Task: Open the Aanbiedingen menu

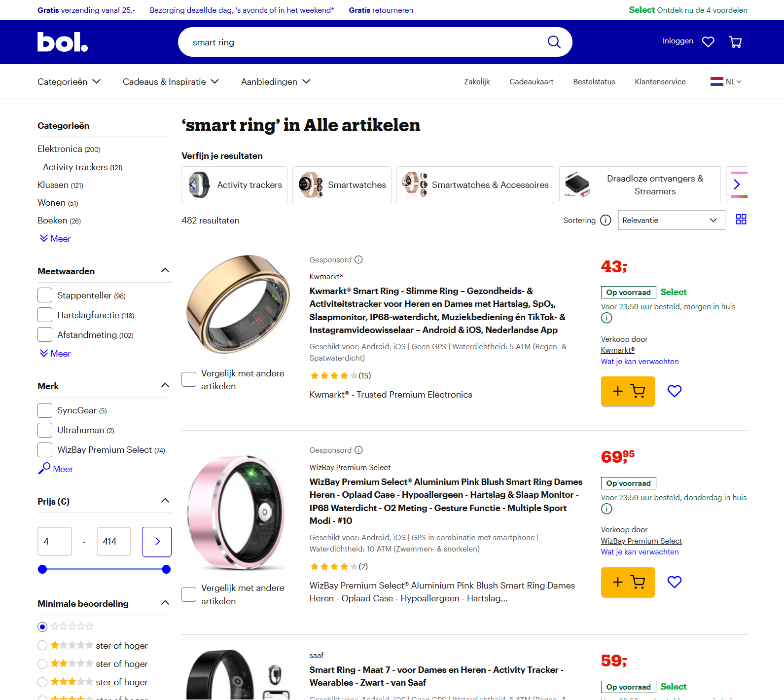Action: coord(275,81)
